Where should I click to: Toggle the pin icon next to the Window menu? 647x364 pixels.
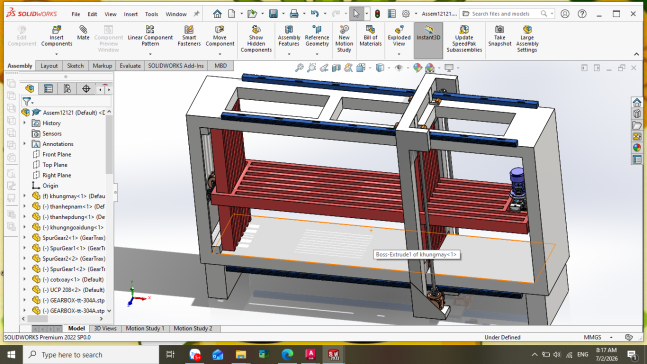tap(196, 14)
